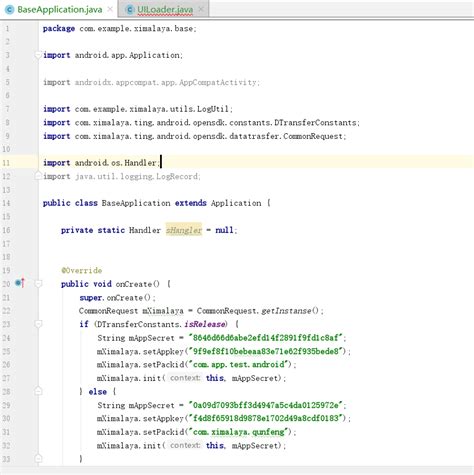Click line number 16 in the gutter
474x475 pixels.
coord(7,230)
